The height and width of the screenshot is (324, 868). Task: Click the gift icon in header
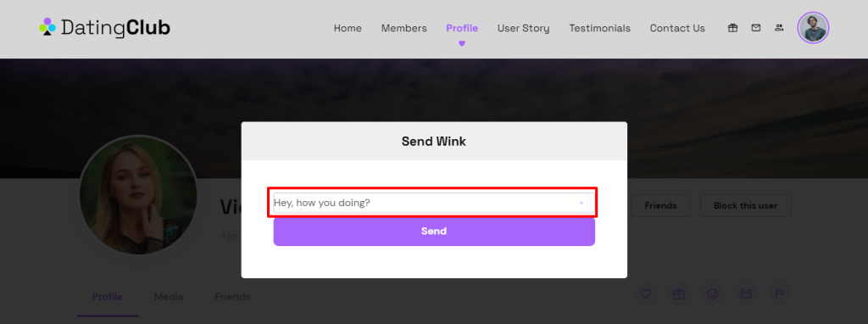pos(732,28)
